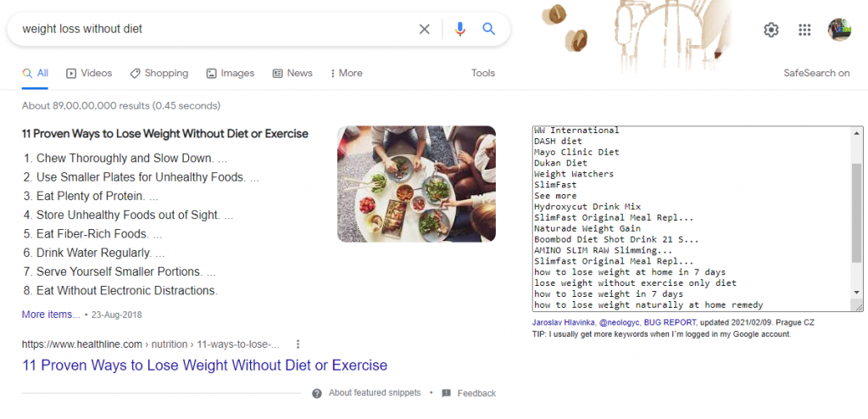Open the 11 Proven Ways healthline link

[204, 366]
